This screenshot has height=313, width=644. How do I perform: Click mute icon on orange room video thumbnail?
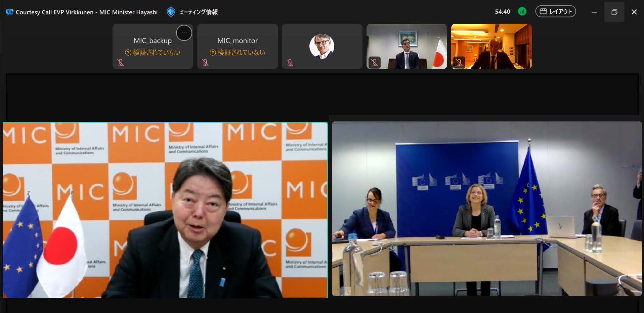(x=459, y=62)
